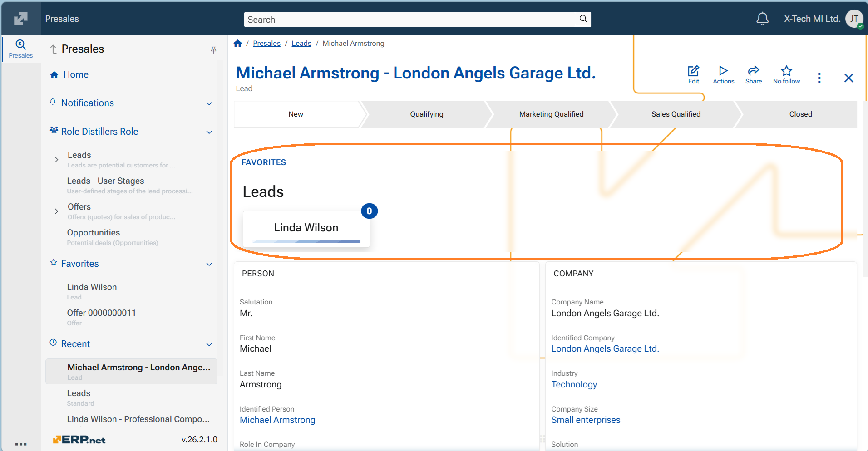Open London Angels Garage Ltd. identified company link

[x=605, y=349]
